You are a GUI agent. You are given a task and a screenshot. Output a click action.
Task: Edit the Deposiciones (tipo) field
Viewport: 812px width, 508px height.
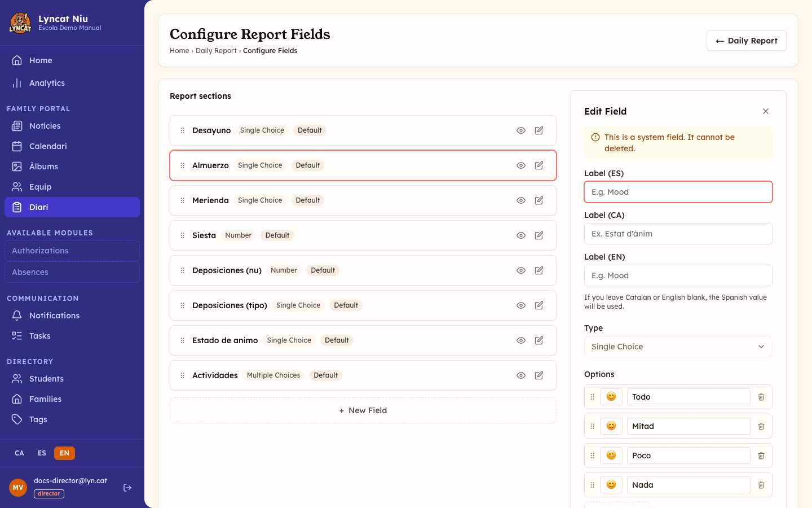pyautogui.click(x=539, y=305)
